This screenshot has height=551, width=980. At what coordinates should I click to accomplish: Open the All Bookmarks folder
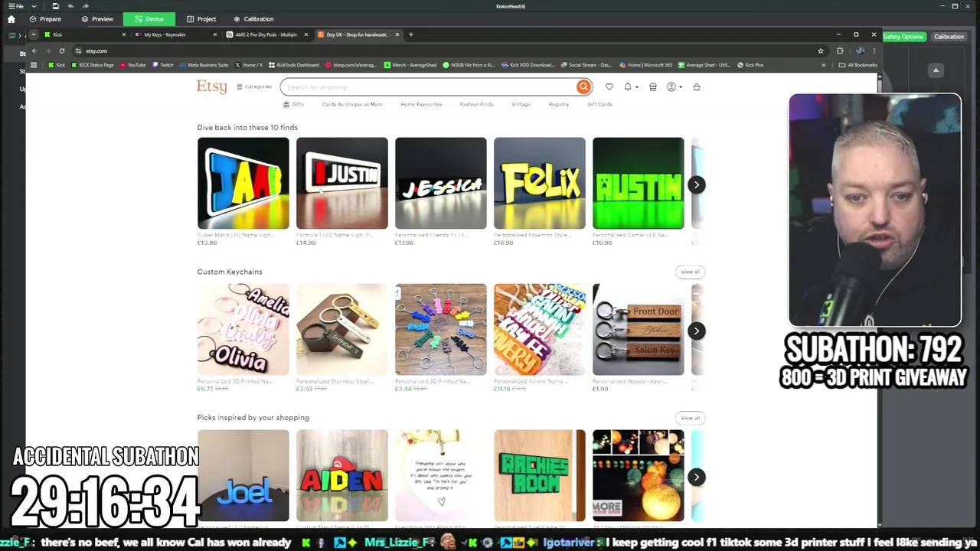click(857, 65)
